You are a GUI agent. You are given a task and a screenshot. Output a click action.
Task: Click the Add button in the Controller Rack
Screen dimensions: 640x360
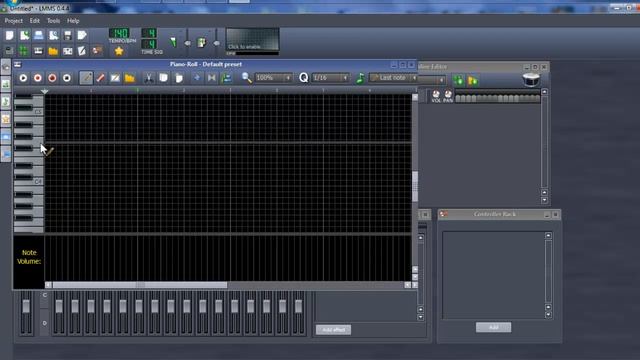click(x=493, y=327)
